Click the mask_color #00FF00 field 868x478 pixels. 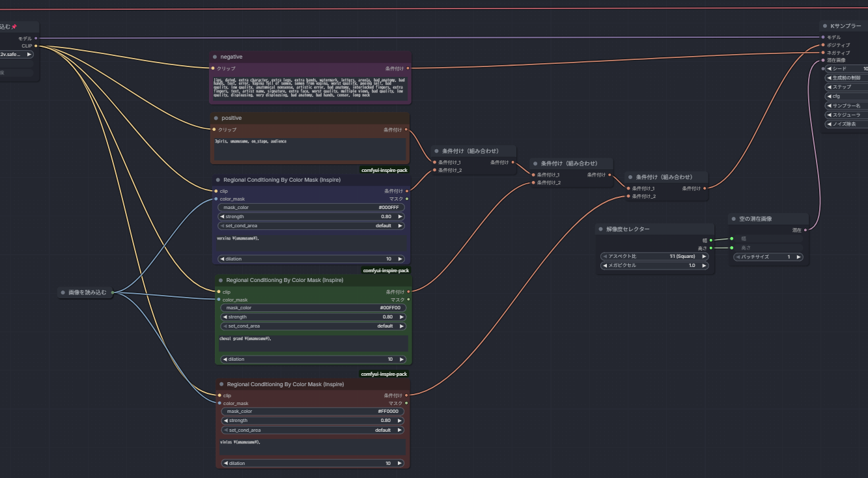pyautogui.click(x=313, y=307)
